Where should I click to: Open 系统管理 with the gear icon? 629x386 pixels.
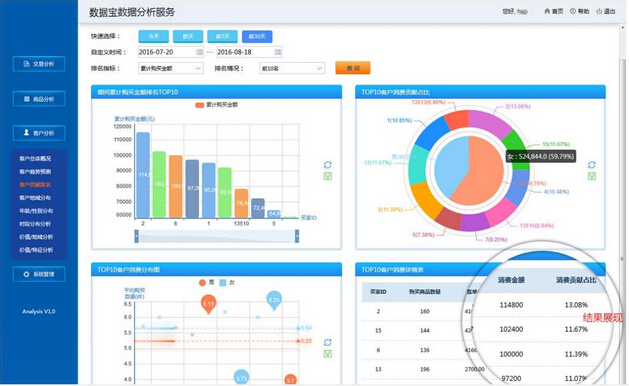point(39,274)
